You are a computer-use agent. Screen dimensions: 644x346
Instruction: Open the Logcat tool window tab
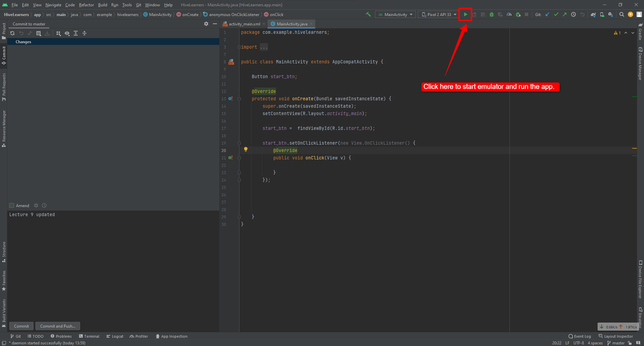(x=115, y=336)
